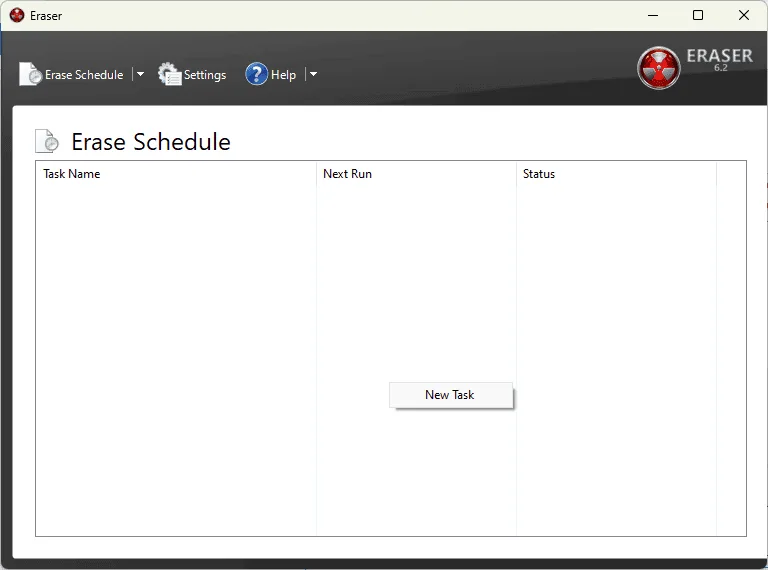Sort by the Status column header

[x=616, y=174]
